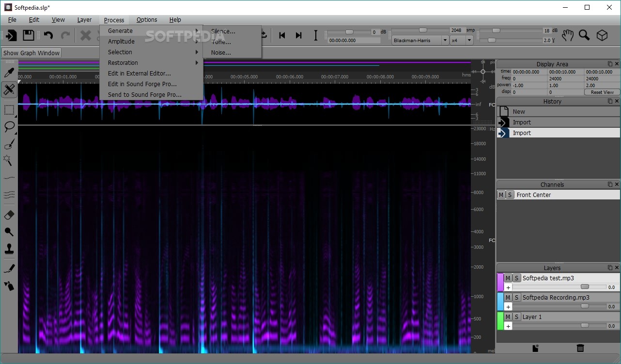Jump to end with skip-forward icon
The image size is (621, 364).
point(298,35)
